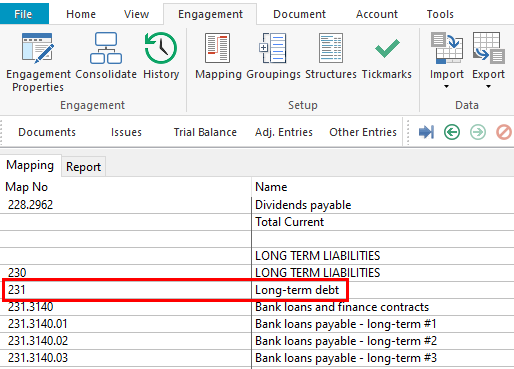This screenshot has width=514, height=369.
Task: Open the Structures icon
Action: click(x=331, y=48)
